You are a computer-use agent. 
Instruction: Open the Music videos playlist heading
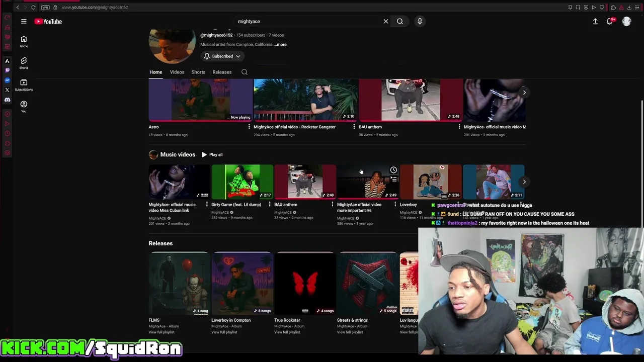178,155
